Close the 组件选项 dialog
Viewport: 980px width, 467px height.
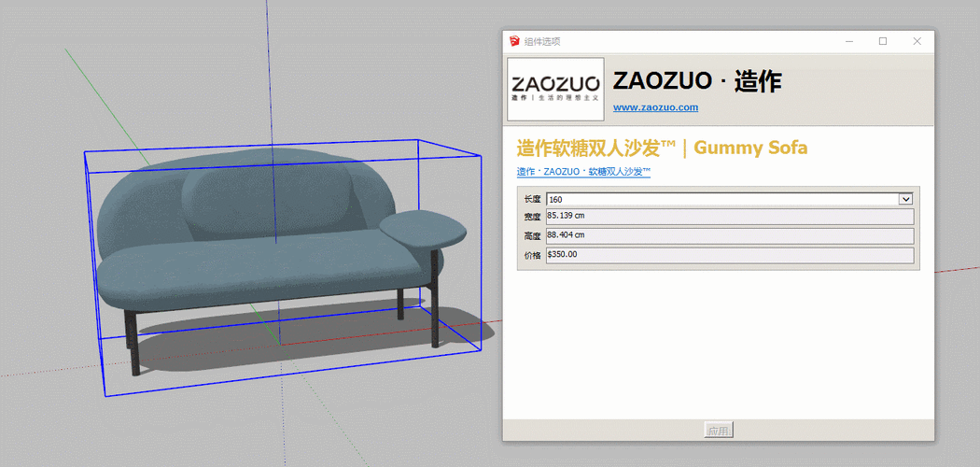[917, 41]
